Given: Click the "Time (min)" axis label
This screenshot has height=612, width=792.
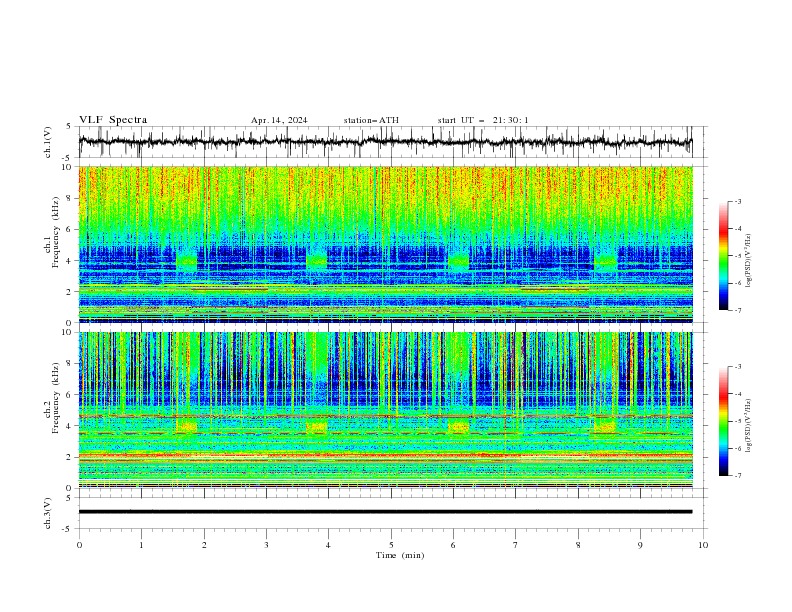Looking at the screenshot, I should coord(400,555).
